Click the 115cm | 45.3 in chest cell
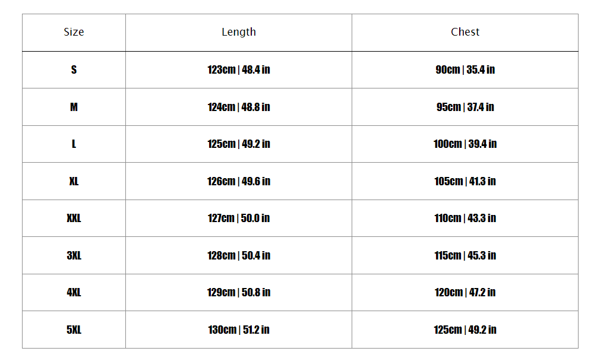594x364 pixels. pyautogui.click(x=465, y=255)
